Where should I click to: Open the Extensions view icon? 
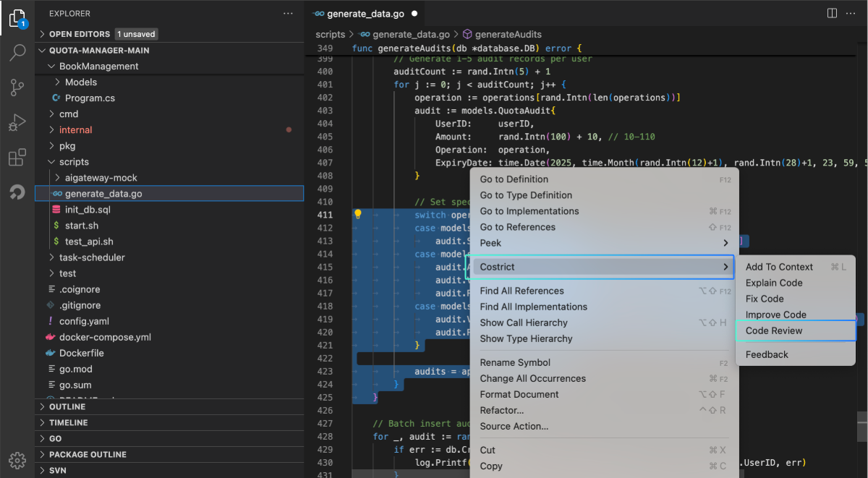pyautogui.click(x=17, y=158)
